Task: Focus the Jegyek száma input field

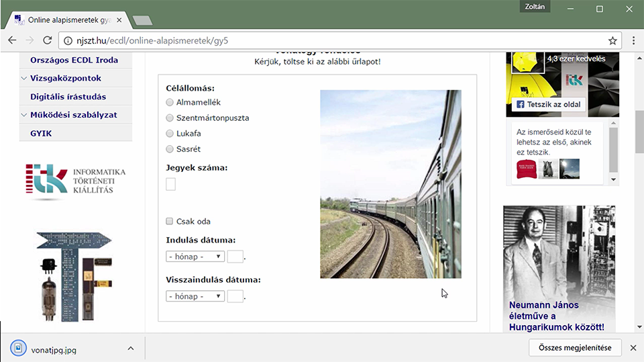Action: [171, 184]
